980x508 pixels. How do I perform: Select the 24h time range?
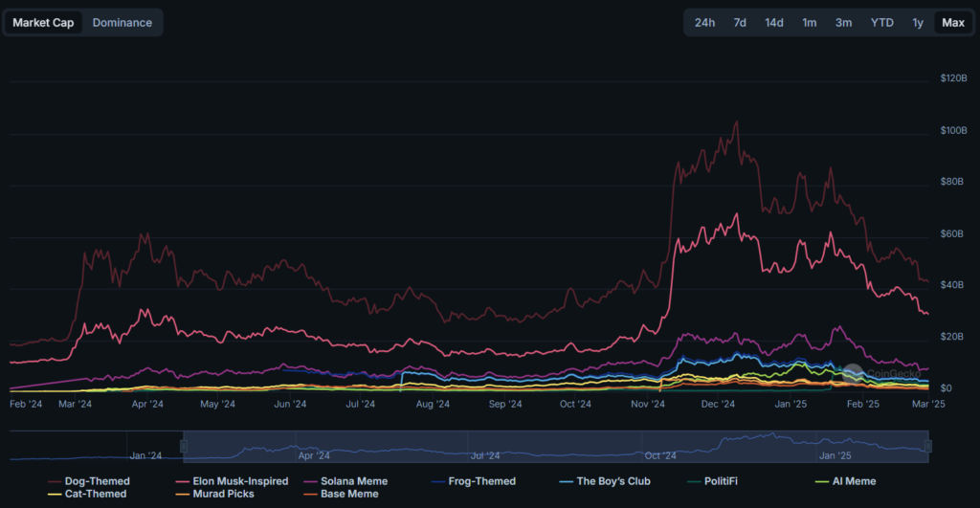tap(704, 22)
